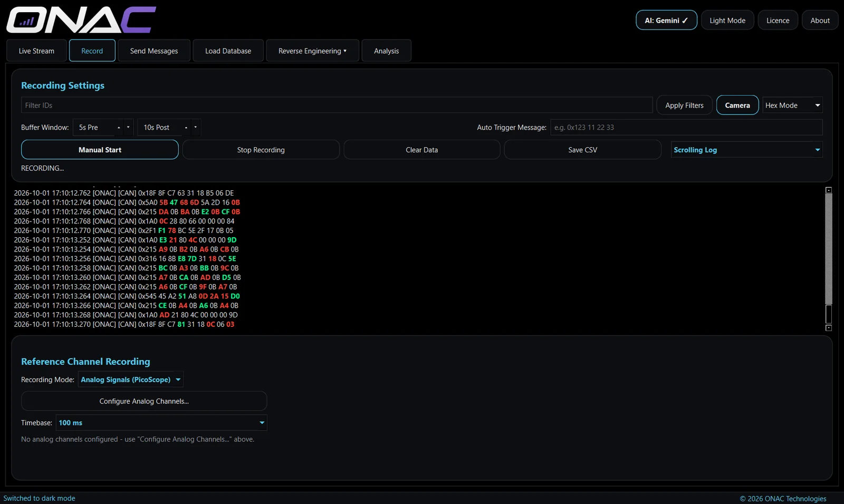844x504 pixels.
Task: Open the Recording Mode Analog Signals dropdown
Action: click(130, 380)
